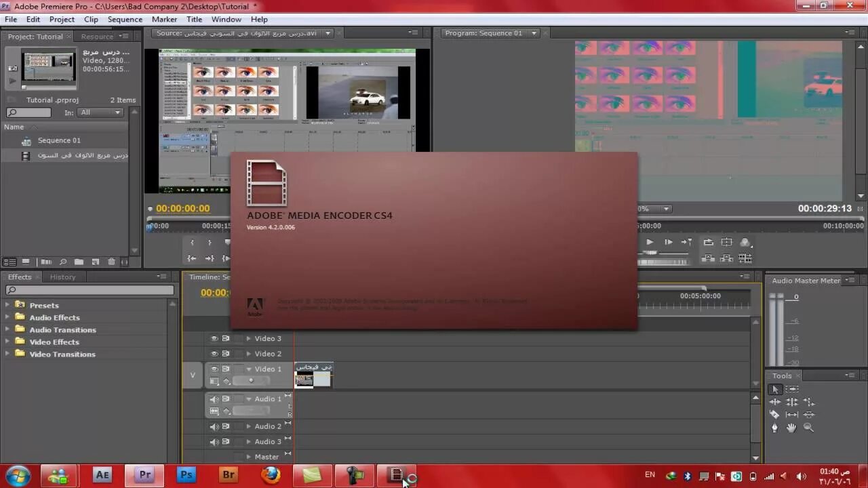Image resolution: width=868 pixels, height=488 pixels.
Task: Expand the Video Transitions folder
Action: [7, 354]
